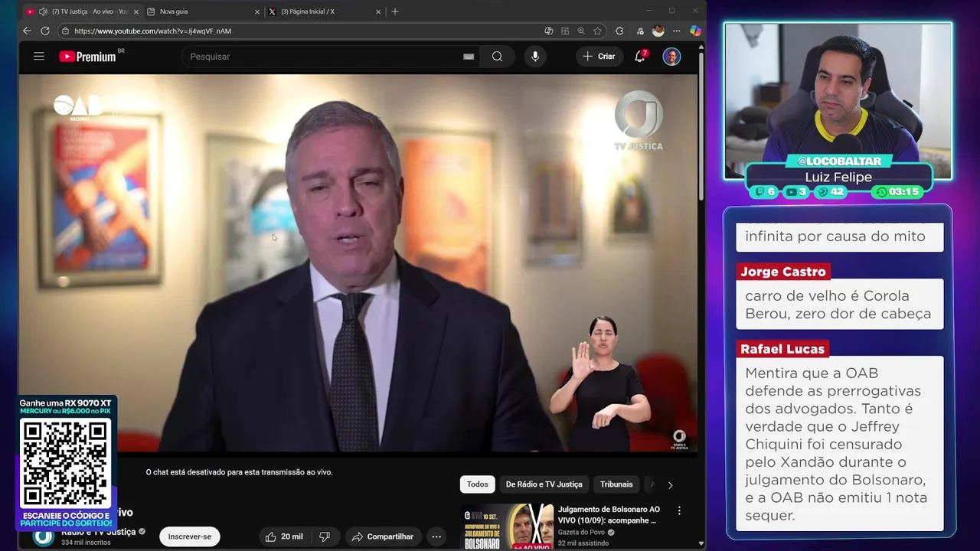The image size is (980, 551).
Task: Click the live video player area
Action: (x=358, y=262)
